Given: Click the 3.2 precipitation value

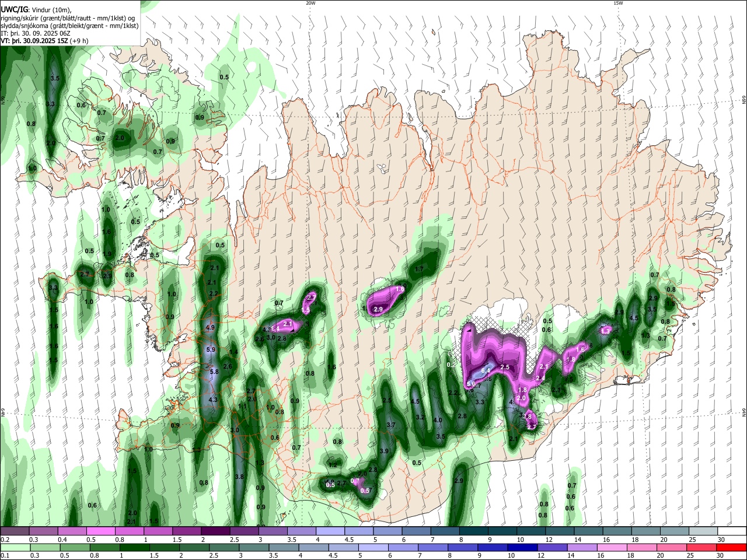Looking at the screenshot, I should [420, 417].
